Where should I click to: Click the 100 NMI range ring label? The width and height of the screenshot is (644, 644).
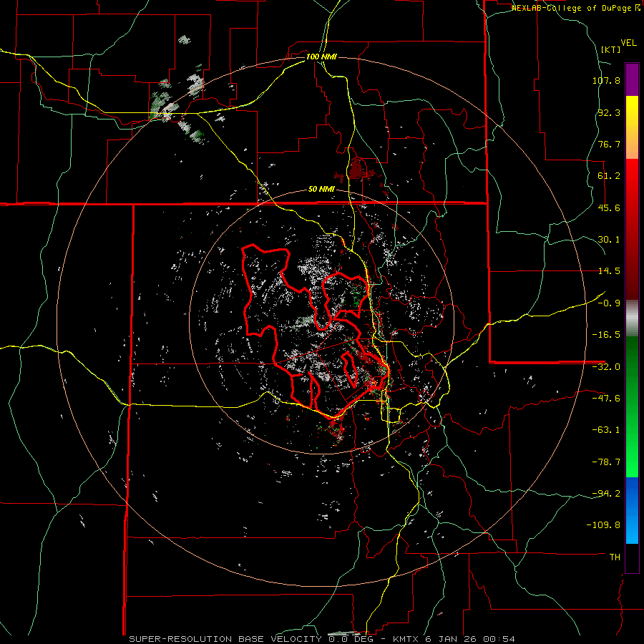(x=321, y=57)
